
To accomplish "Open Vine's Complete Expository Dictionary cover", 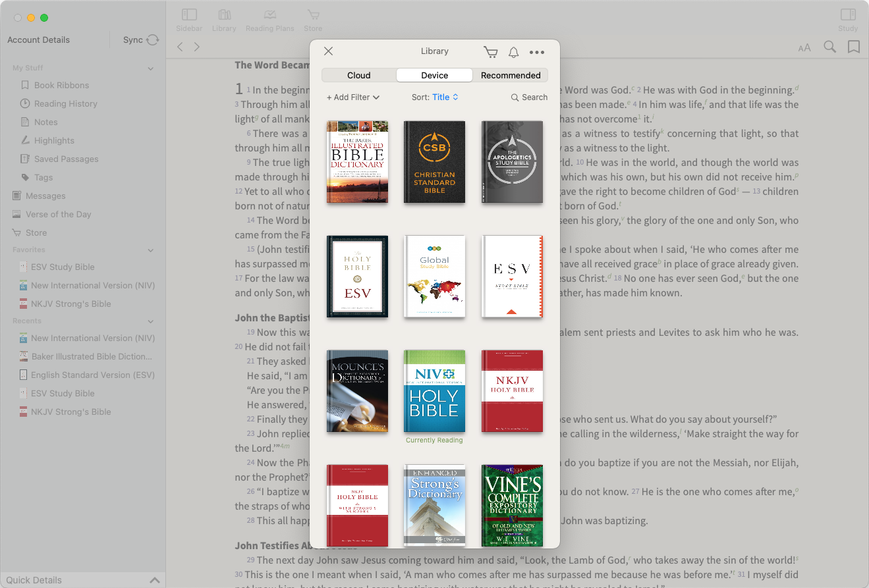I will pos(512,506).
